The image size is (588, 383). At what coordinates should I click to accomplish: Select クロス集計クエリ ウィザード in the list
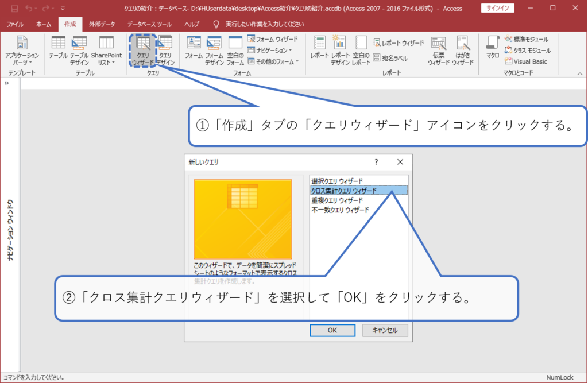point(358,191)
